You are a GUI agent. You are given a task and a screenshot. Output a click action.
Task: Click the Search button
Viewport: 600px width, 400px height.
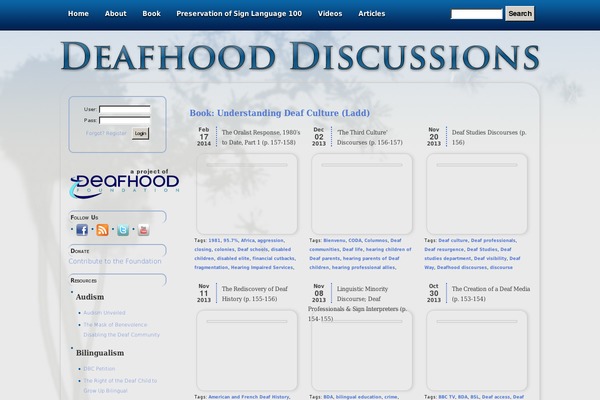[x=520, y=13]
